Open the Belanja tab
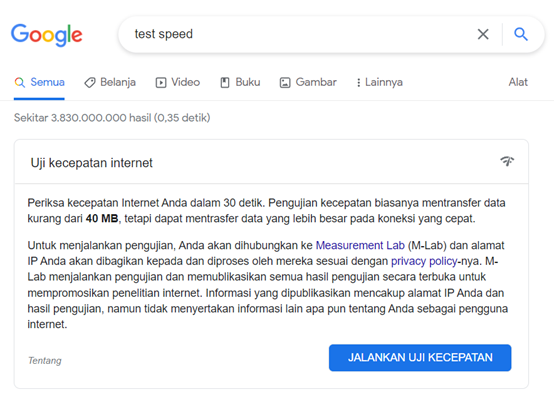The image size is (554, 397). (x=110, y=82)
